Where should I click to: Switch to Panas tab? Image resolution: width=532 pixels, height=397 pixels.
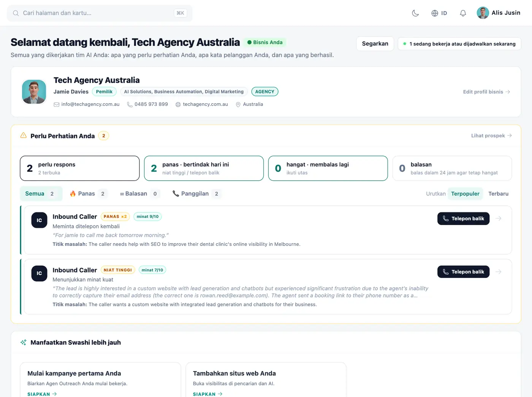[89, 194]
